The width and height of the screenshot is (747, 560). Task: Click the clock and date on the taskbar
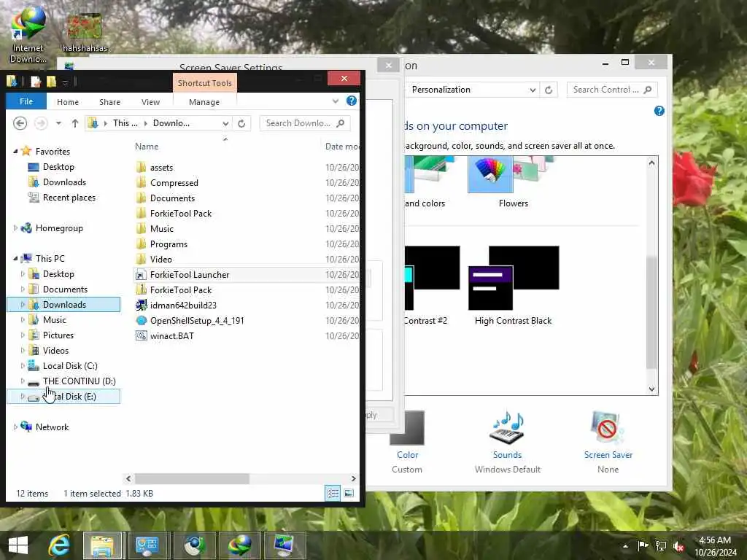coord(715,546)
